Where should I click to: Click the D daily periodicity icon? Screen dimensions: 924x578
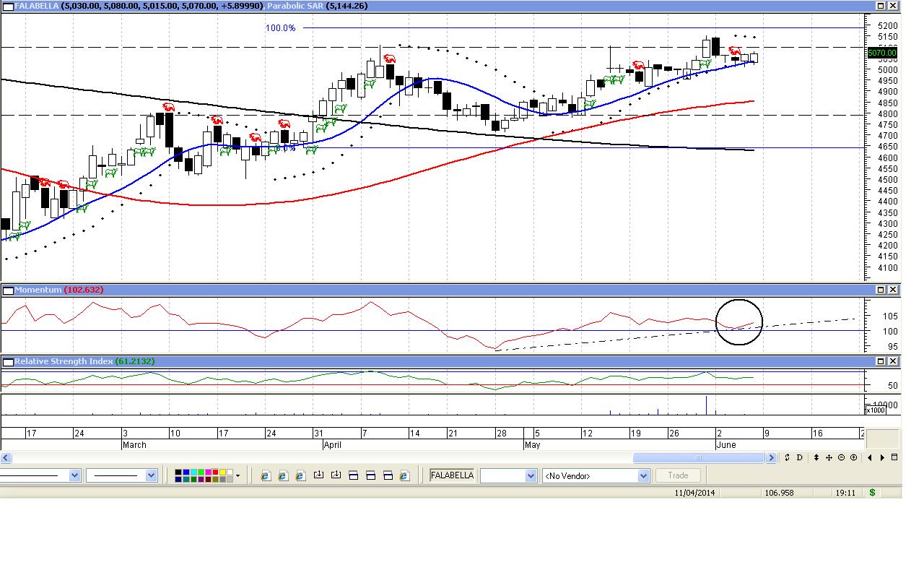tap(799, 457)
